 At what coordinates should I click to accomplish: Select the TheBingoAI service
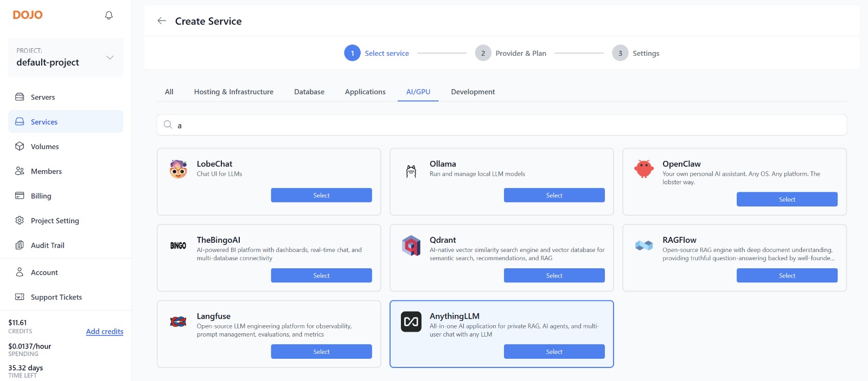tap(322, 275)
